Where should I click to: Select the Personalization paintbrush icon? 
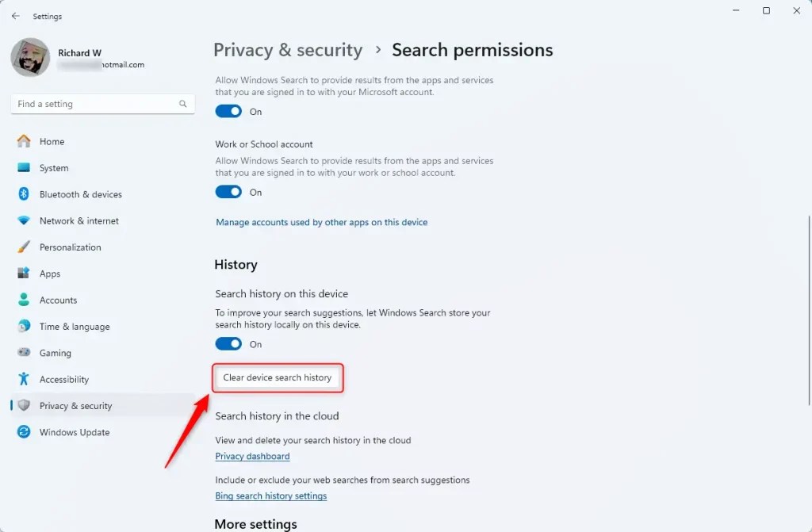[24, 247]
